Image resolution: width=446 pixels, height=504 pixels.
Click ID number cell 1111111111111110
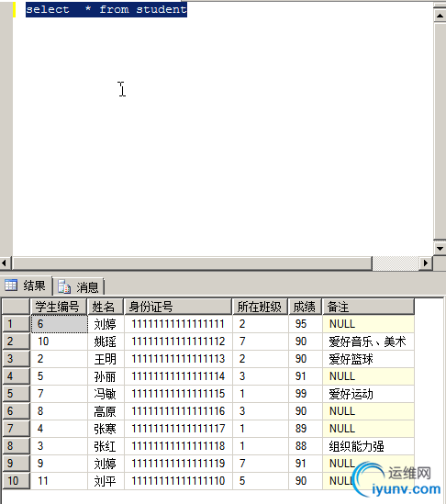[178, 480]
